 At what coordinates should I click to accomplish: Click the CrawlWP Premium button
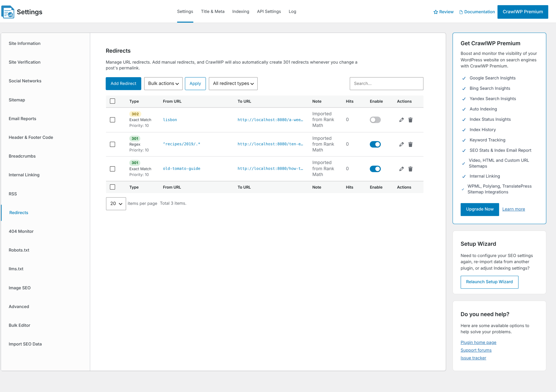point(523,12)
